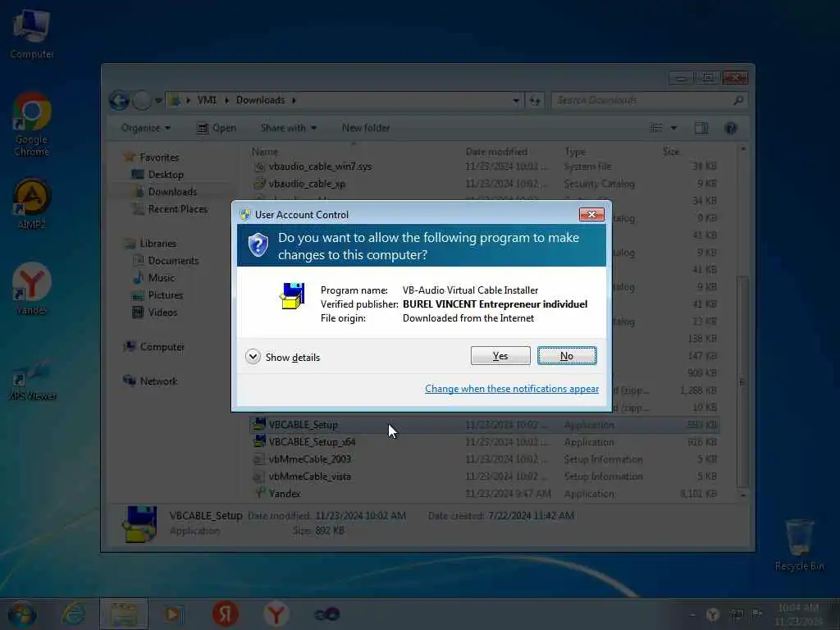Screen dimensions: 840x630
Task: Click Open in Explorer toolbar
Action: pyautogui.click(x=217, y=128)
